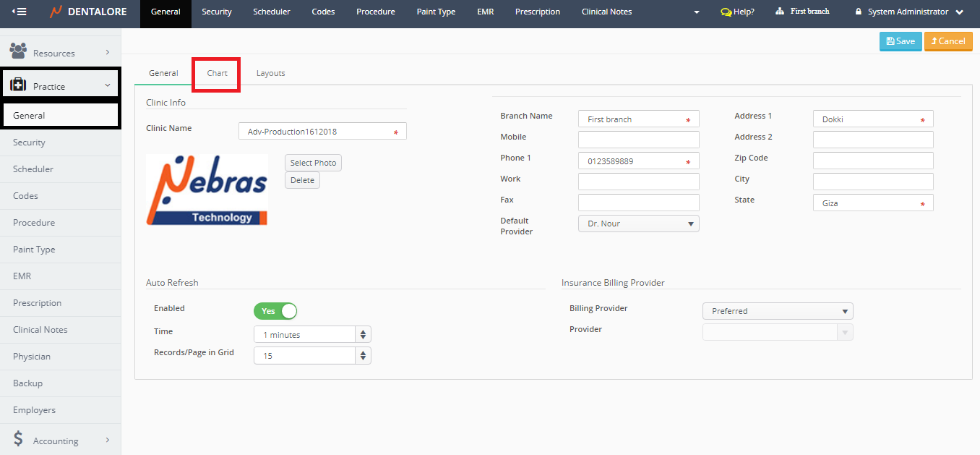
Task: Adjust the Time minutes stepper arrows
Action: [364, 334]
